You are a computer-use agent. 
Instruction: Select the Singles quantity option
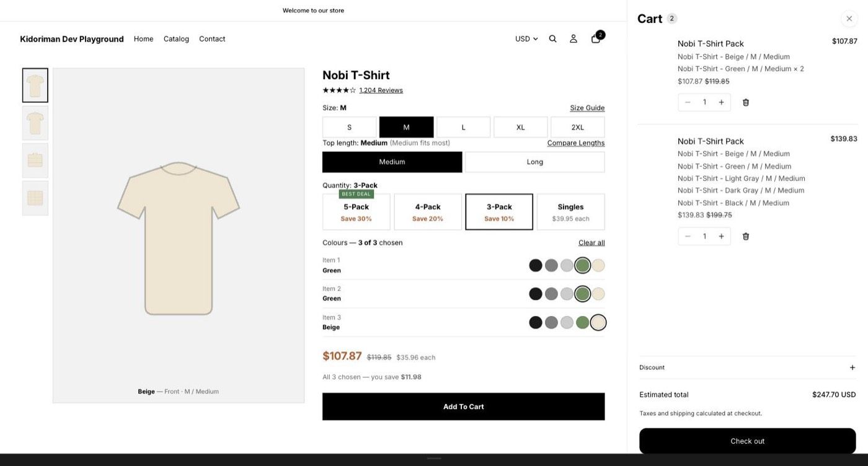[570, 212]
